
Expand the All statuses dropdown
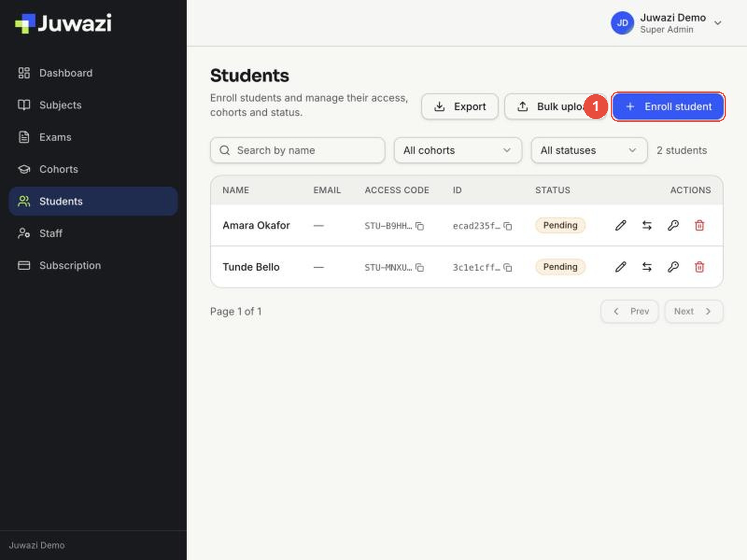click(x=589, y=150)
